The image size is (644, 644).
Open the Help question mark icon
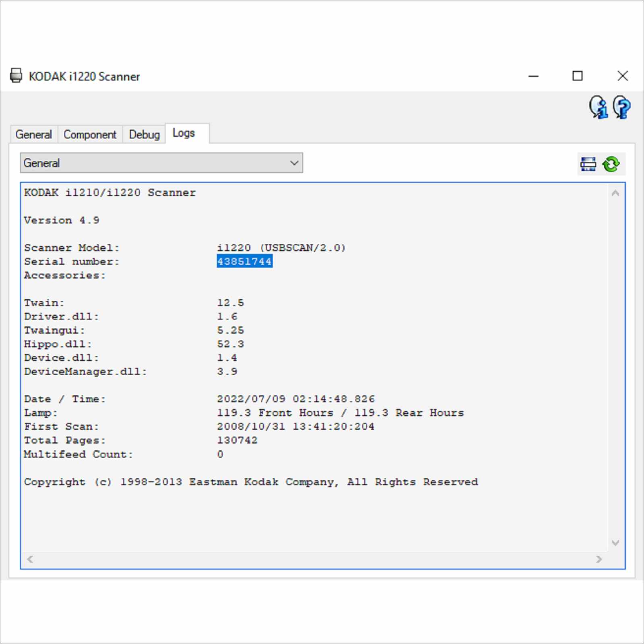pos(622,107)
